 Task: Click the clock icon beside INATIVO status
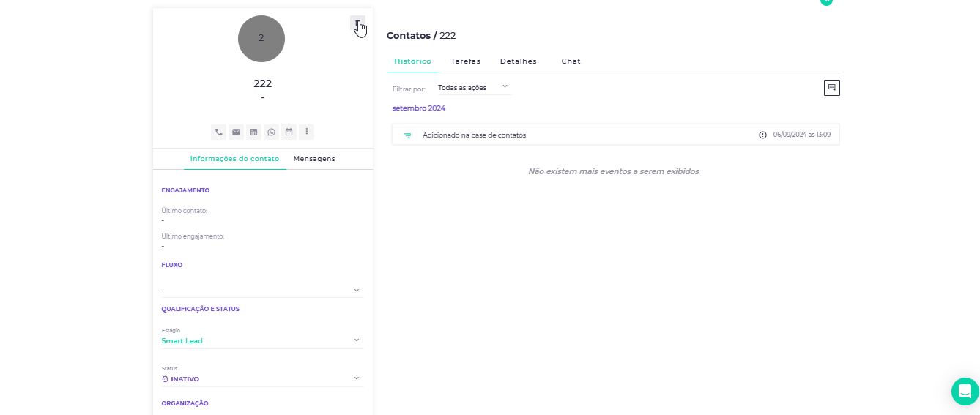(x=165, y=379)
